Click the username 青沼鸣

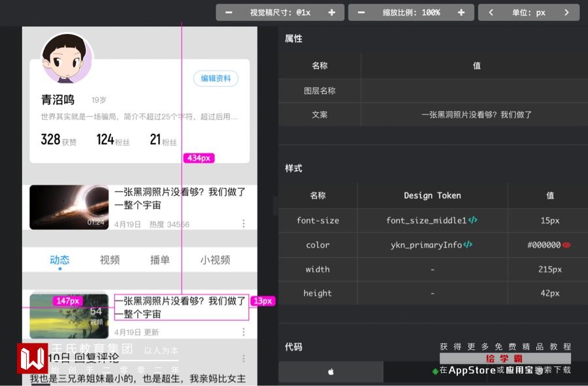coord(57,100)
